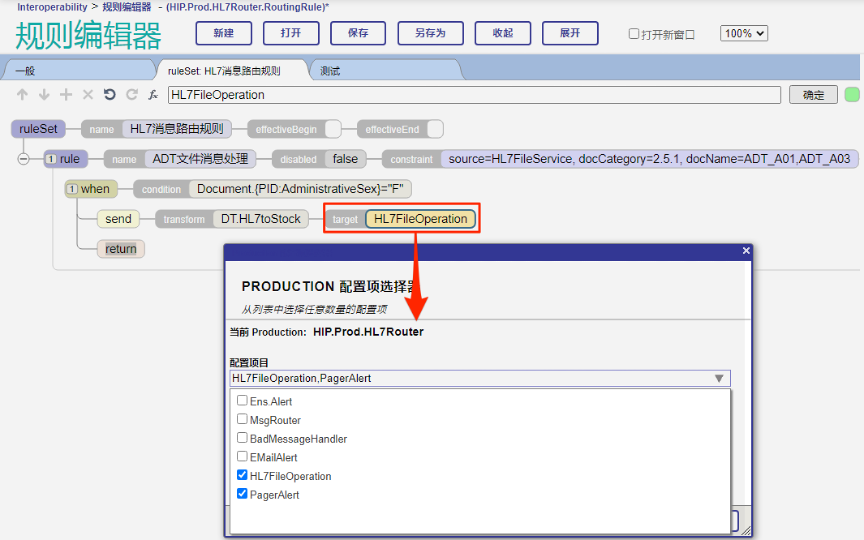This screenshot has height=540, width=864.
Task: Click the X delete-item icon in toolbar
Action: (88, 95)
